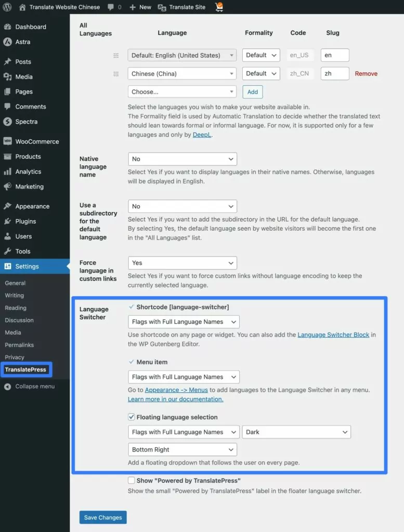The width and height of the screenshot is (404, 532).
Task: Open Privacy settings submenu
Action: [x=15, y=357]
